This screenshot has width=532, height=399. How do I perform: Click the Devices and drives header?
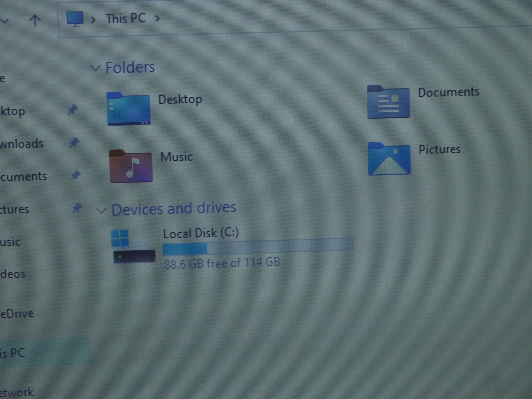[x=174, y=209]
